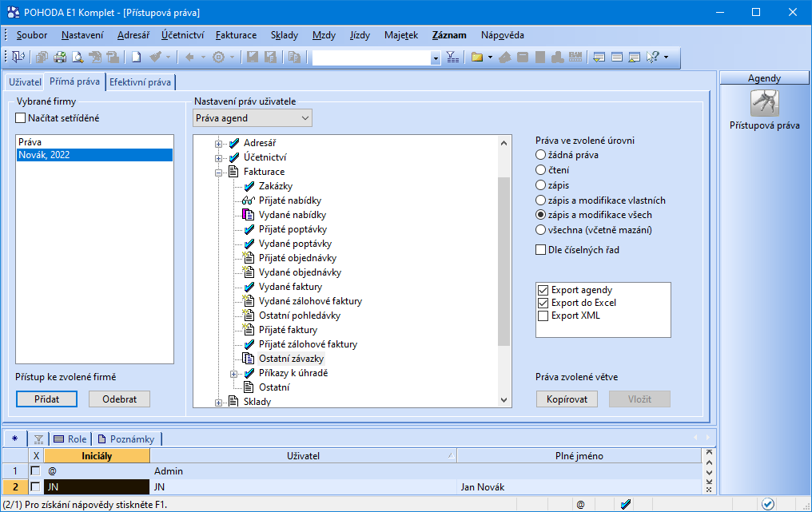This screenshot has width=812, height=512.
Task: Click the funnel icon tab below the form
Action: tap(38, 439)
